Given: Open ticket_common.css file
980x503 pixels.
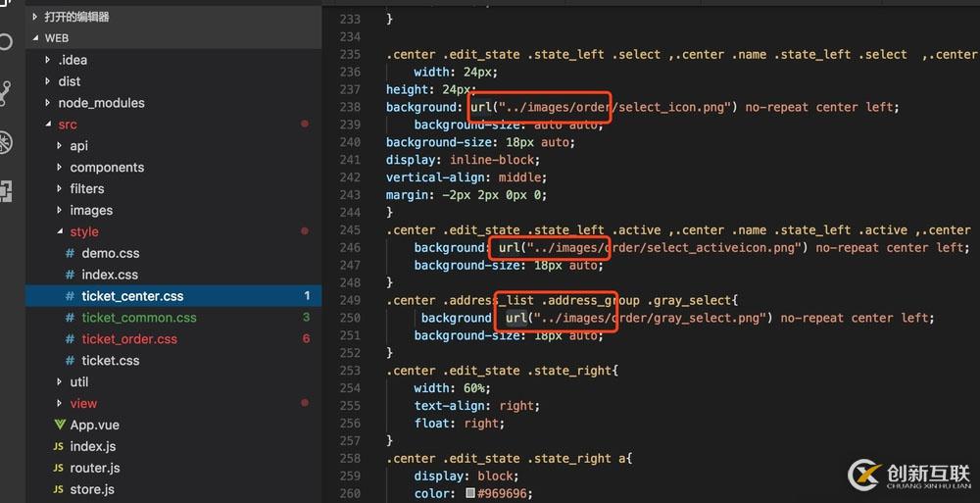Looking at the screenshot, I should (x=139, y=318).
